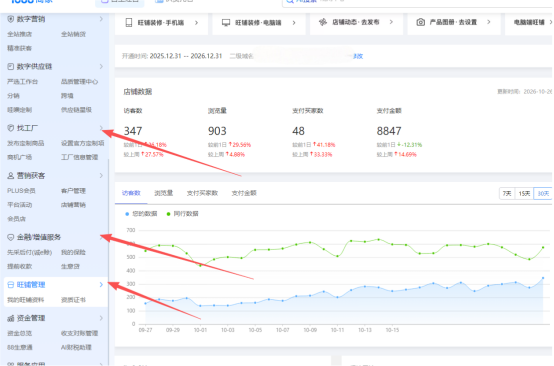
Task: Click the 浏览量 value 903
Action: 217,131
